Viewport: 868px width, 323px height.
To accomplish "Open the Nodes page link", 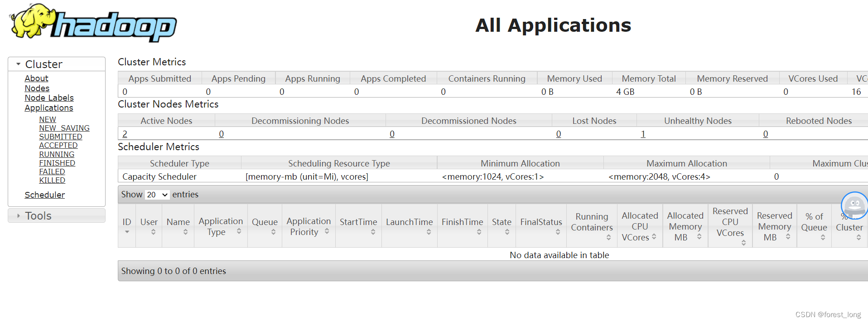I will [37, 88].
